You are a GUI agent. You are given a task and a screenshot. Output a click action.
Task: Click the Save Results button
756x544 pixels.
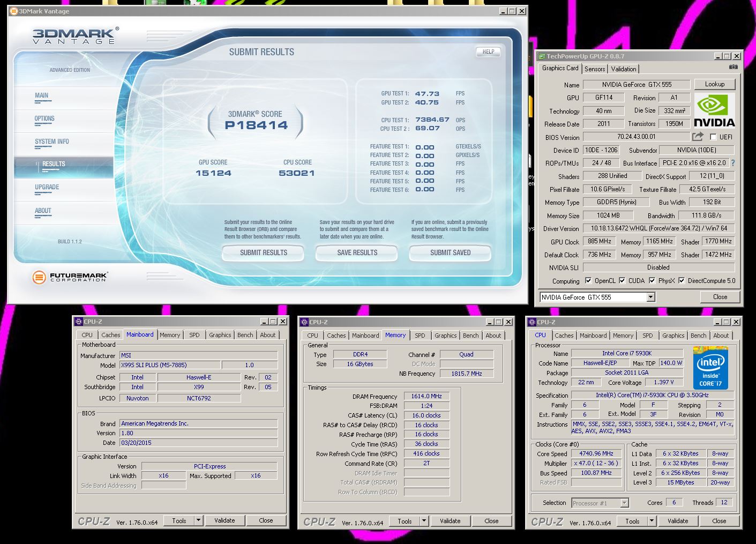357,252
